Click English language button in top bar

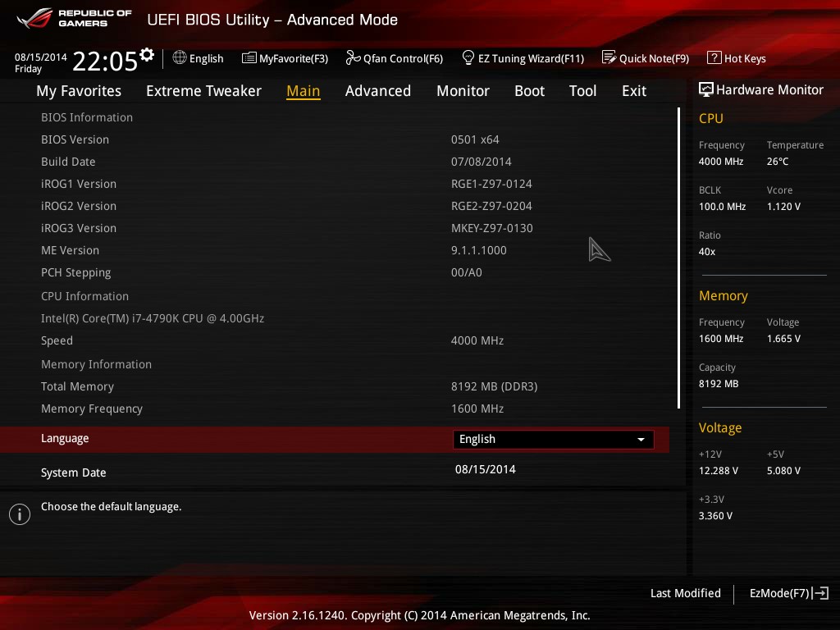pyautogui.click(x=199, y=58)
